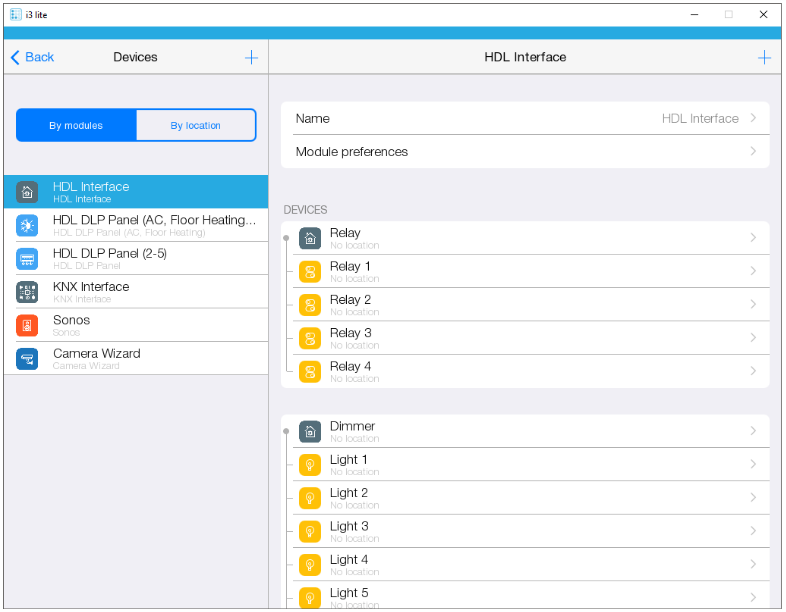Click the HDL DLP Panel AC icon

point(28,225)
